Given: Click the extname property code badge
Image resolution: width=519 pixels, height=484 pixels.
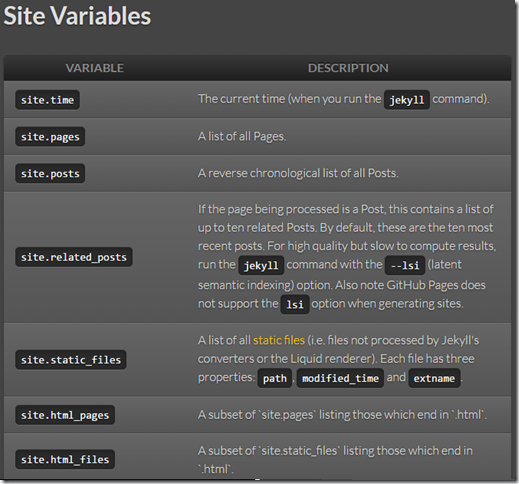Looking at the screenshot, I should point(434,378).
